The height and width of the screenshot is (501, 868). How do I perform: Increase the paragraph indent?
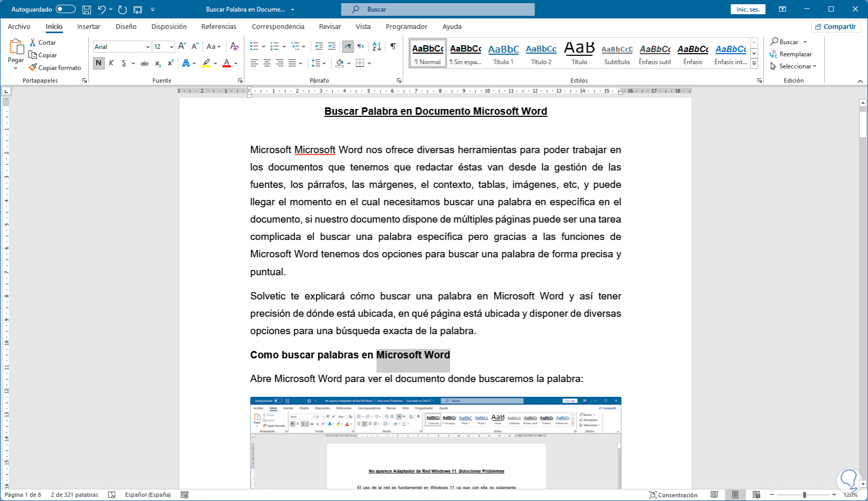point(331,46)
